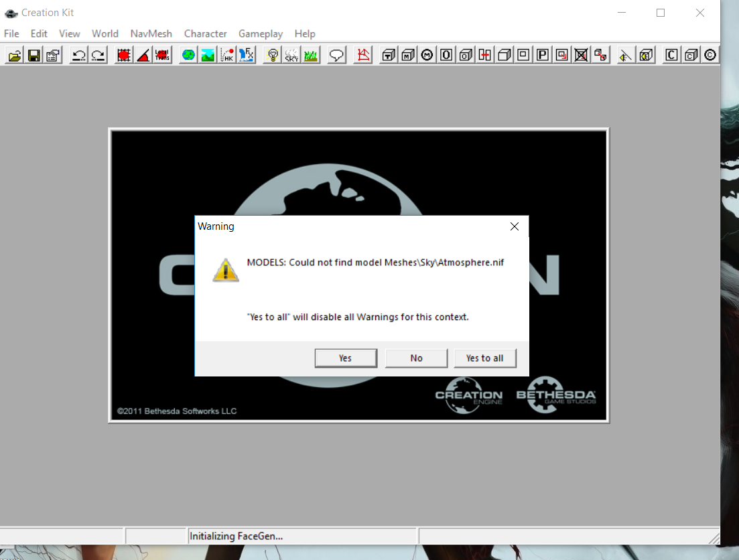Open the Edit menu
This screenshot has width=739, height=560.
tap(39, 33)
